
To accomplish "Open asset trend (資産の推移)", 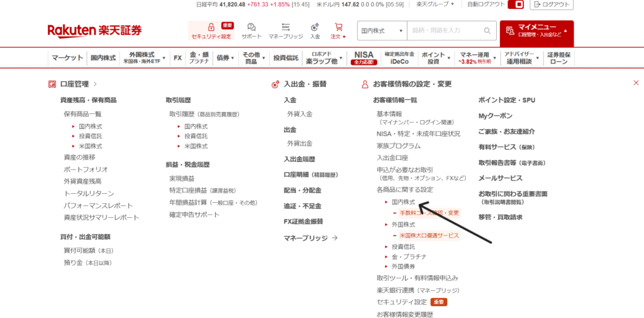I will pos(80,157).
